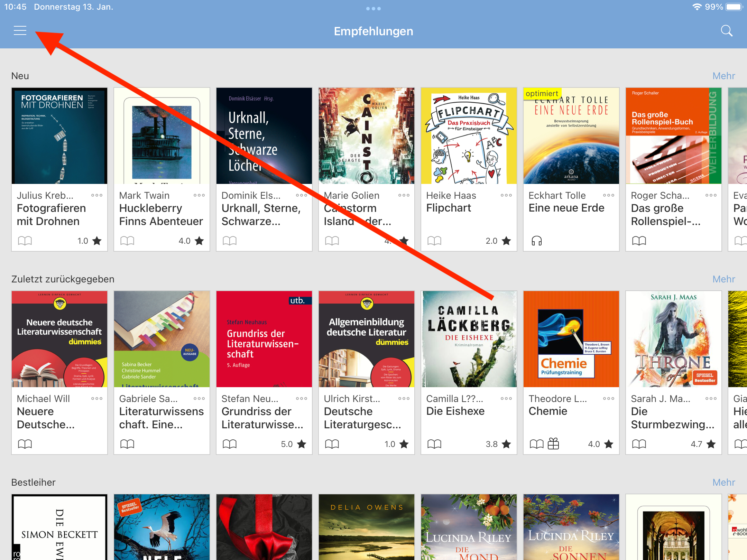The height and width of the screenshot is (560, 747).
Task: Show more Bestleiher titles
Action: point(723,482)
